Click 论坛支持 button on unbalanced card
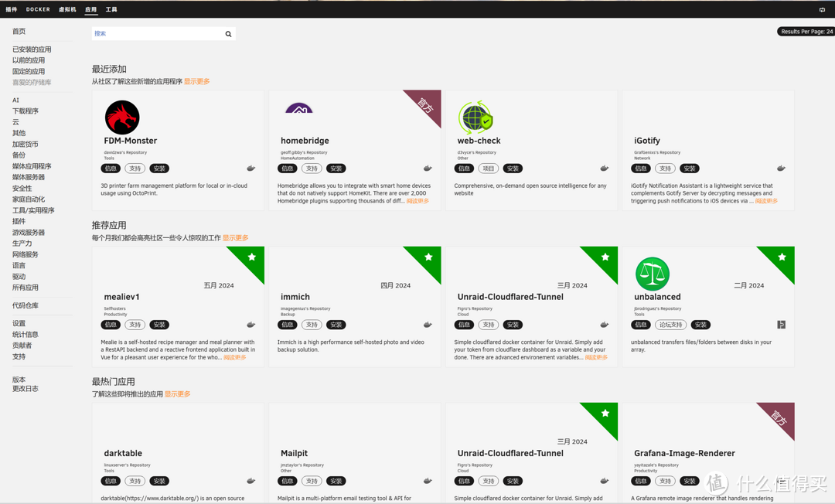The width and height of the screenshot is (835, 504). pyautogui.click(x=670, y=325)
